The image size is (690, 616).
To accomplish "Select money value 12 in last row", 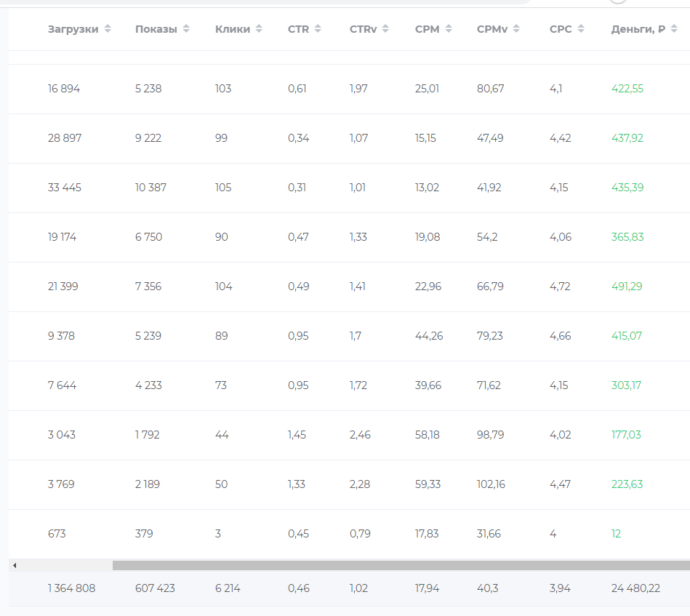I will 616,534.
